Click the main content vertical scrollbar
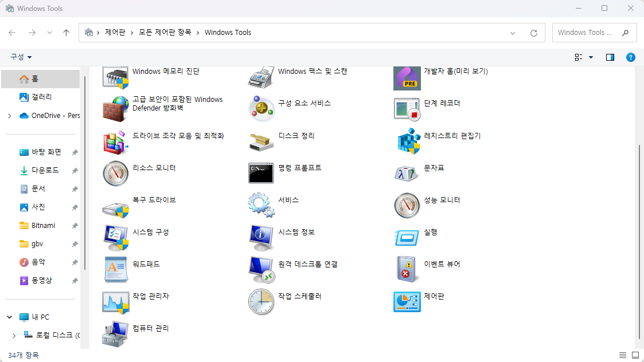Viewport: 644px width, 362px height. point(639,242)
